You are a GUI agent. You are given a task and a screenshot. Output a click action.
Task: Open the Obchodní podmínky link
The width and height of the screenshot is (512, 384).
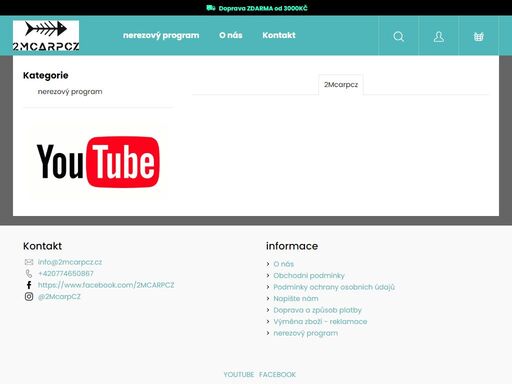[309, 275]
